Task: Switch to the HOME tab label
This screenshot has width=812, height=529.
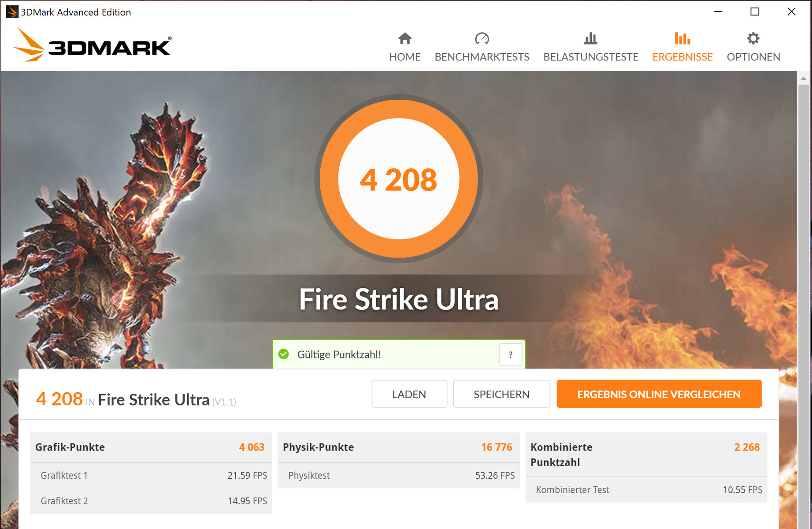Action: (404, 57)
